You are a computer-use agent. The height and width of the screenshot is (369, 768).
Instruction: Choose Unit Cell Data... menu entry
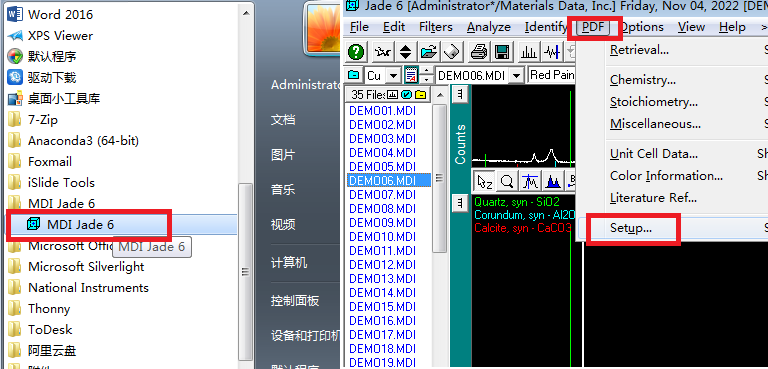pos(654,154)
